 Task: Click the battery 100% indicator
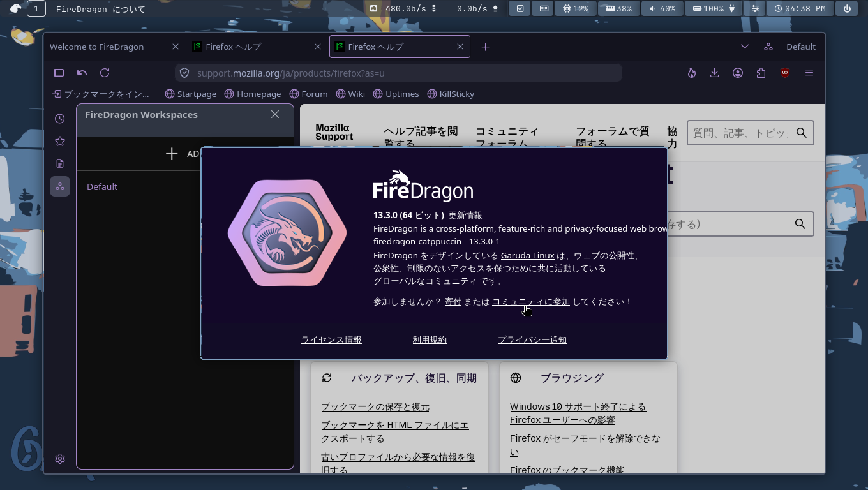tap(714, 9)
